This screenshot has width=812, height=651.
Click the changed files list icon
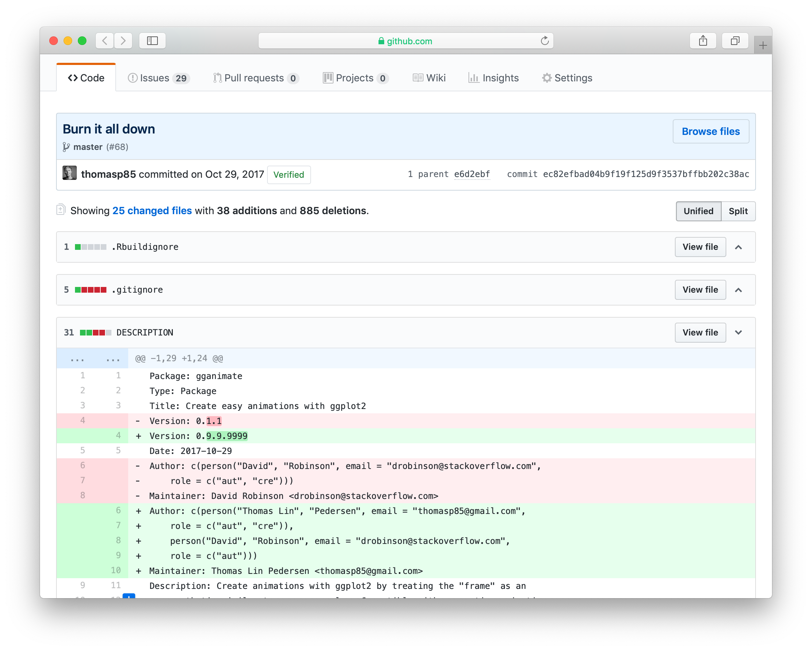[61, 210]
